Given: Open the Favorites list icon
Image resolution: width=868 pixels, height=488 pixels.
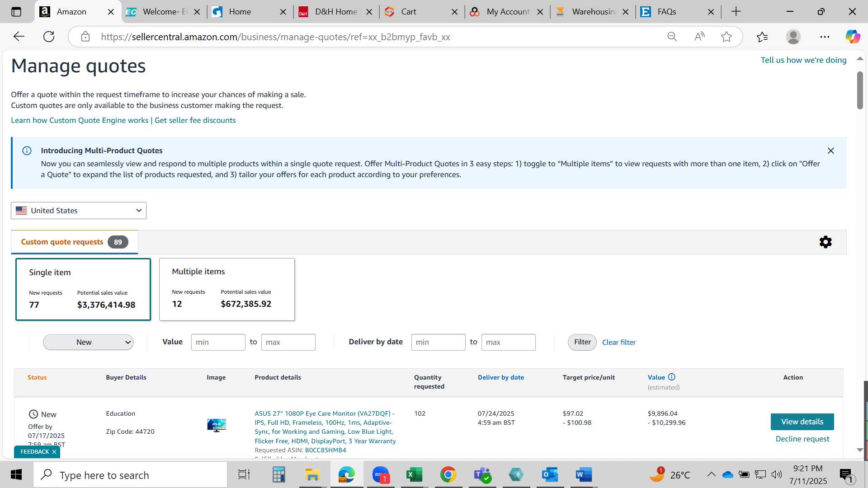Looking at the screenshot, I should [x=762, y=37].
